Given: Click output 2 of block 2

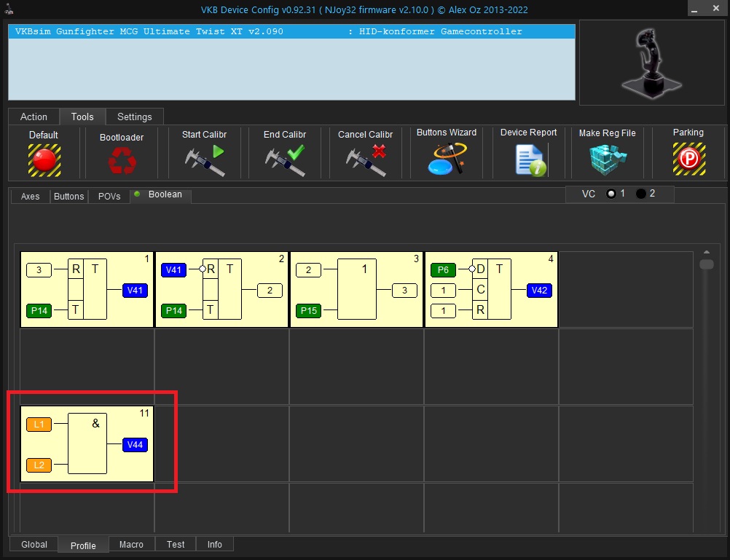Looking at the screenshot, I should click(x=270, y=290).
